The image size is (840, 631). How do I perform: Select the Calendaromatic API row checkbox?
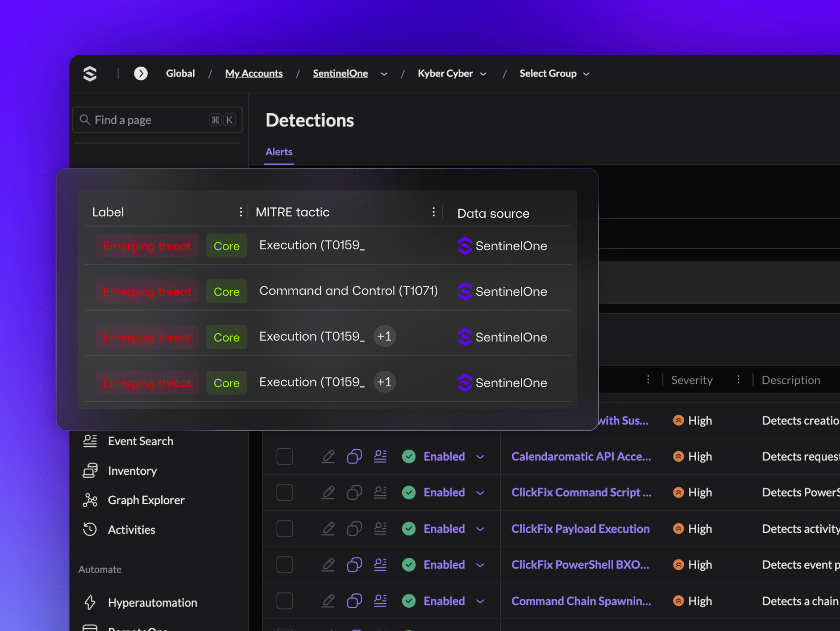(285, 456)
